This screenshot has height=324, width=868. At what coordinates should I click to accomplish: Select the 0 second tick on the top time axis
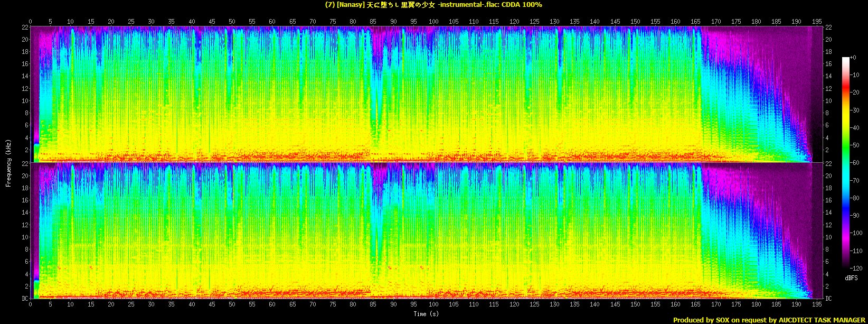31,22
